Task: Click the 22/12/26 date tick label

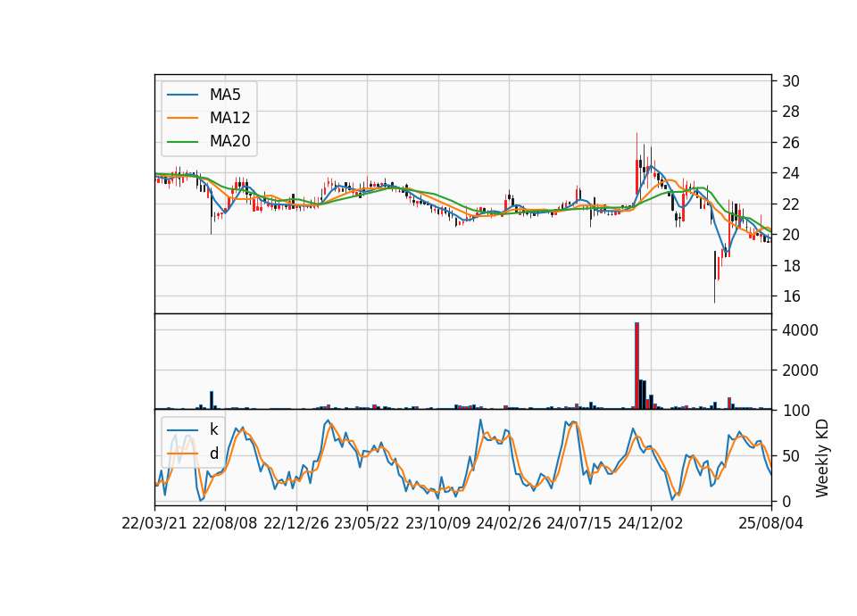Action: coord(296,523)
